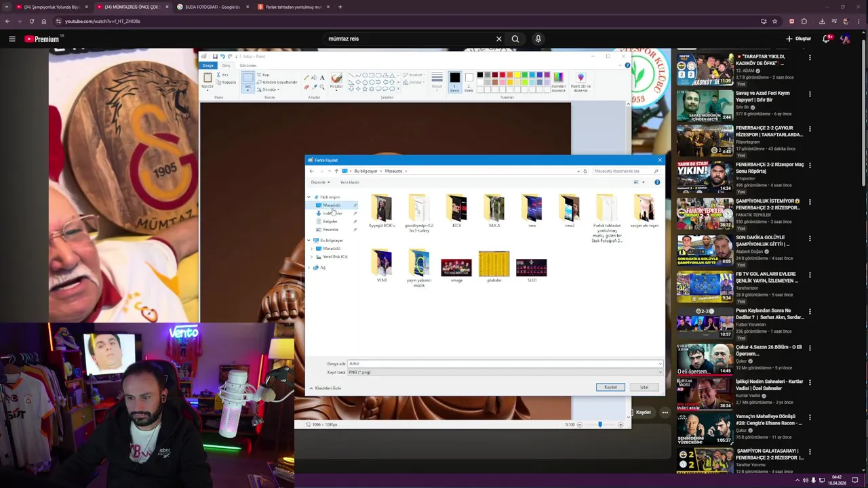The image size is (868, 488).
Task: Open the Ayyegül folder
Action: tap(381, 211)
